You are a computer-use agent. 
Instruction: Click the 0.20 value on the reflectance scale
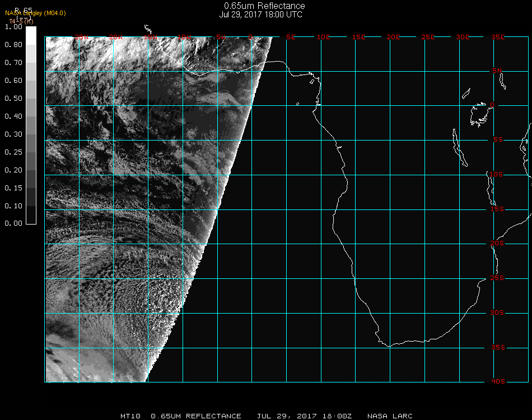coord(13,170)
